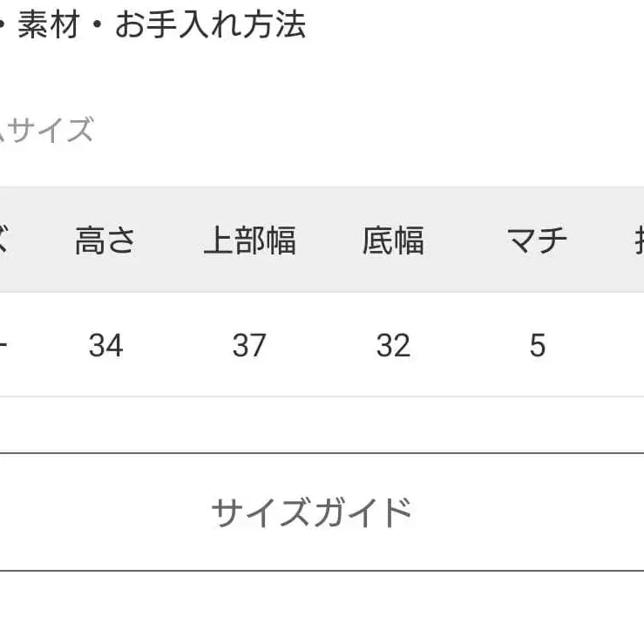The image size is (644, 644).
Task: Click the cut-off column header right of マチ
Action: click(636, 241)
